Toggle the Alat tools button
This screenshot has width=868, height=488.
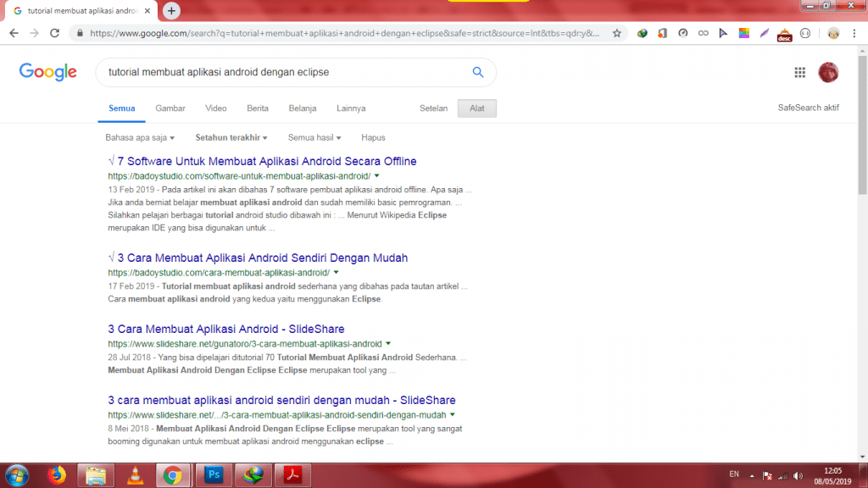coord(477,108)
